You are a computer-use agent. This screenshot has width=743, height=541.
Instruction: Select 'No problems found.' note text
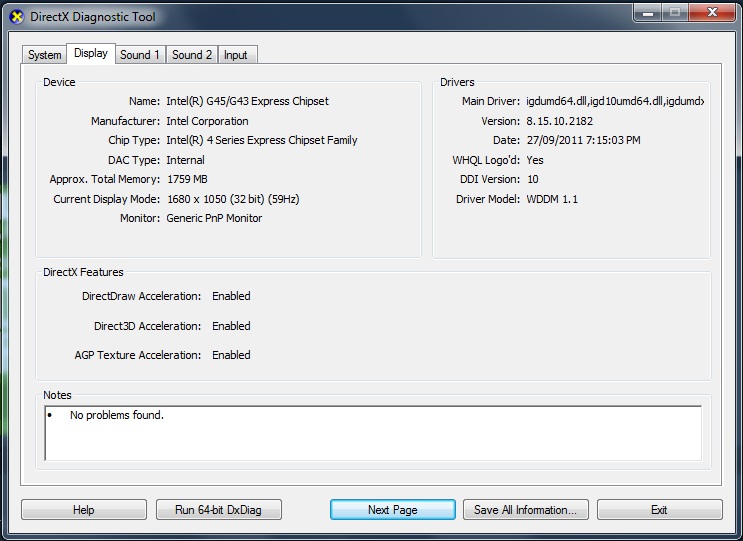tap(117, 415)
